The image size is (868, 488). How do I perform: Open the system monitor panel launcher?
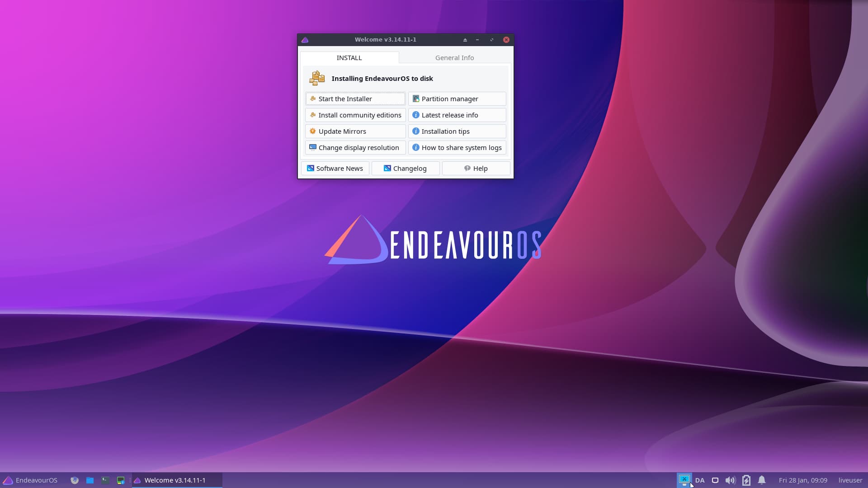(121, 480)
